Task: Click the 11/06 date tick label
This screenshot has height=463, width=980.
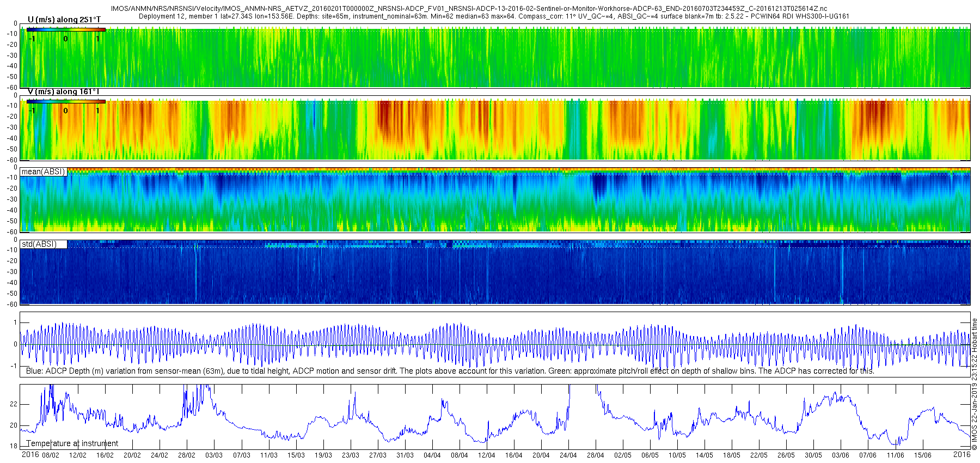Action: (895, 455)
